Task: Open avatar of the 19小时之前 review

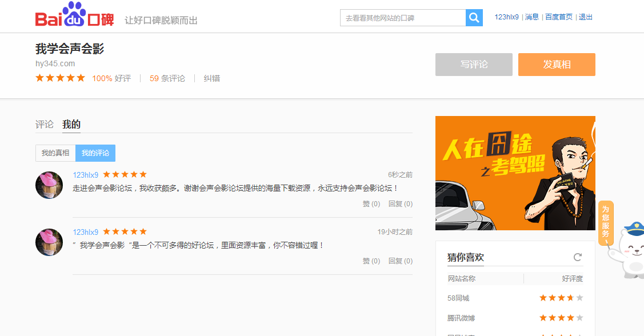Action: click(49, 242)
